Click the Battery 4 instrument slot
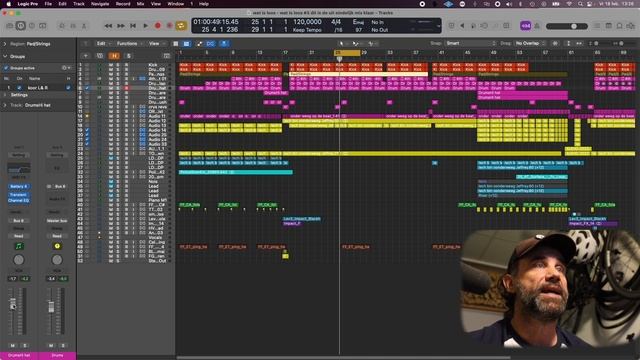 [x=19, y=187]
